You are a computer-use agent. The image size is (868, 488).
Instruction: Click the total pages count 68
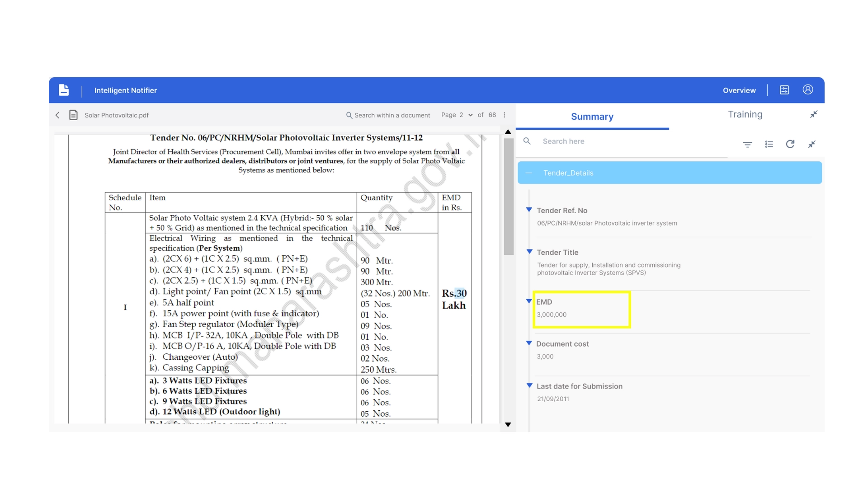[x=492, y=115]
